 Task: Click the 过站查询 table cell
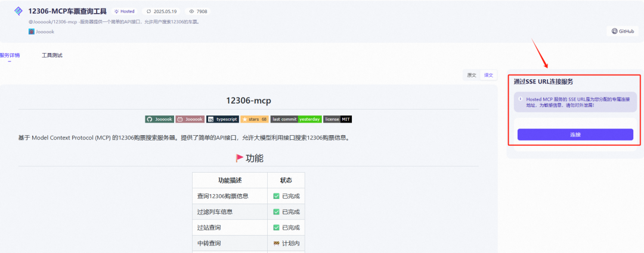[x=230, y=227]
